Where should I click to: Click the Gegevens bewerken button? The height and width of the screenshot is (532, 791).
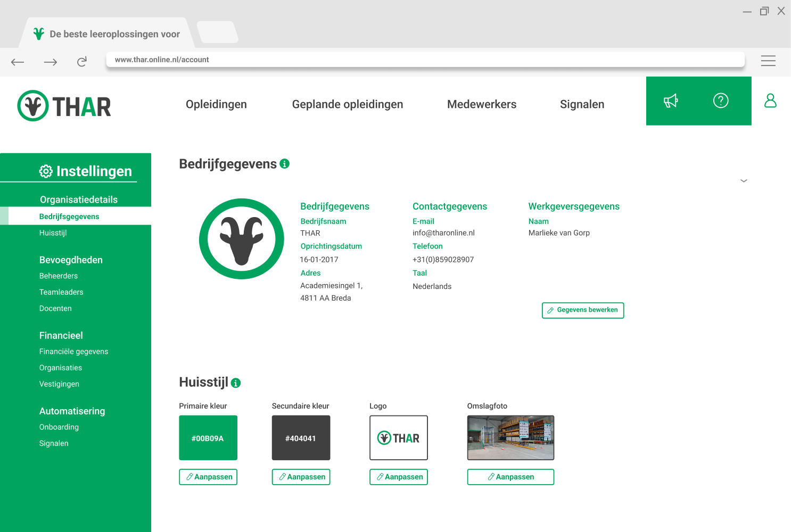click(x=582, y=310)
